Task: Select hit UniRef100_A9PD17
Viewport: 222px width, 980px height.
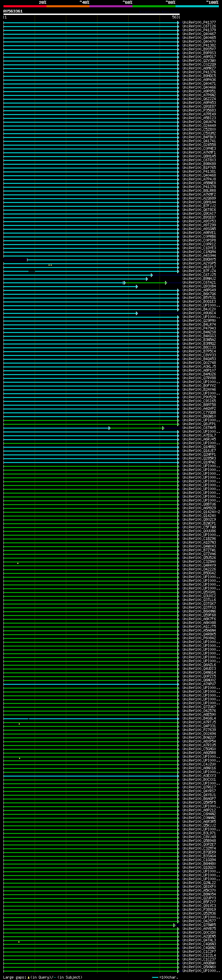Action: 199,57
